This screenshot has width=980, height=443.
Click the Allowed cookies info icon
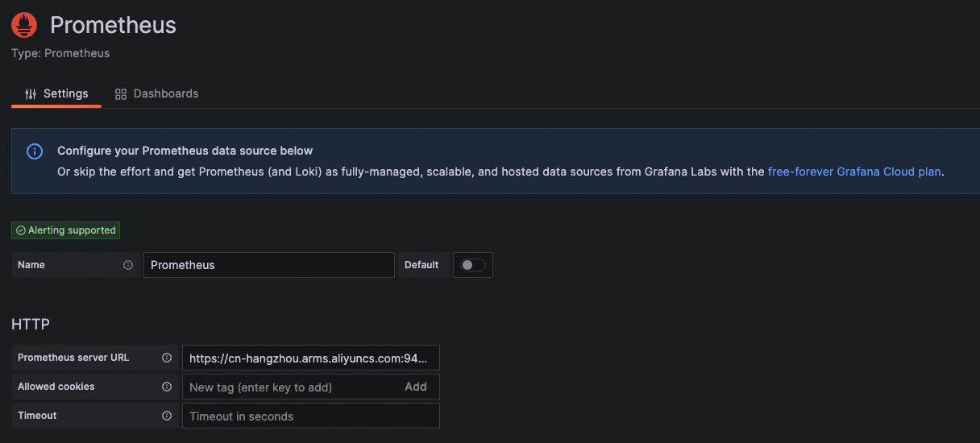pyautogui.click(x=167, y=387)
